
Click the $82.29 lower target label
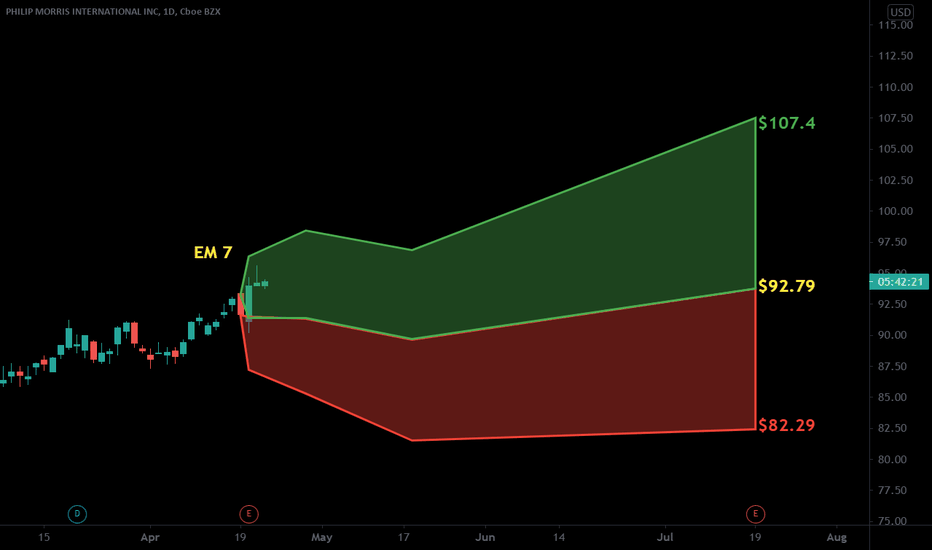pos(786,425)
